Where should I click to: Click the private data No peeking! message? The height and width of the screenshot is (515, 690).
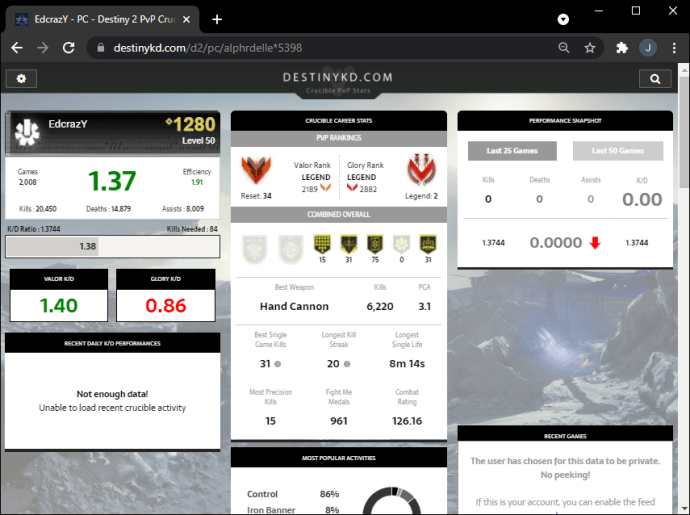pyautogui.click(x=565, y=468)
